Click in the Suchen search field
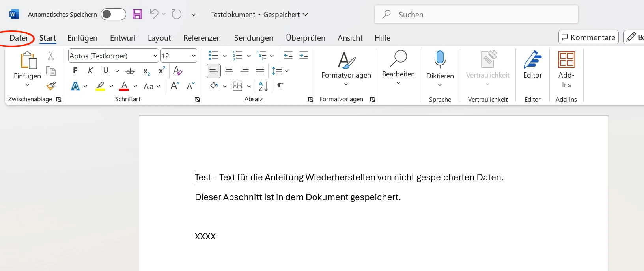The height and width of the screenshot is (271, 644). pyautogui.click(x=476, y=15)
